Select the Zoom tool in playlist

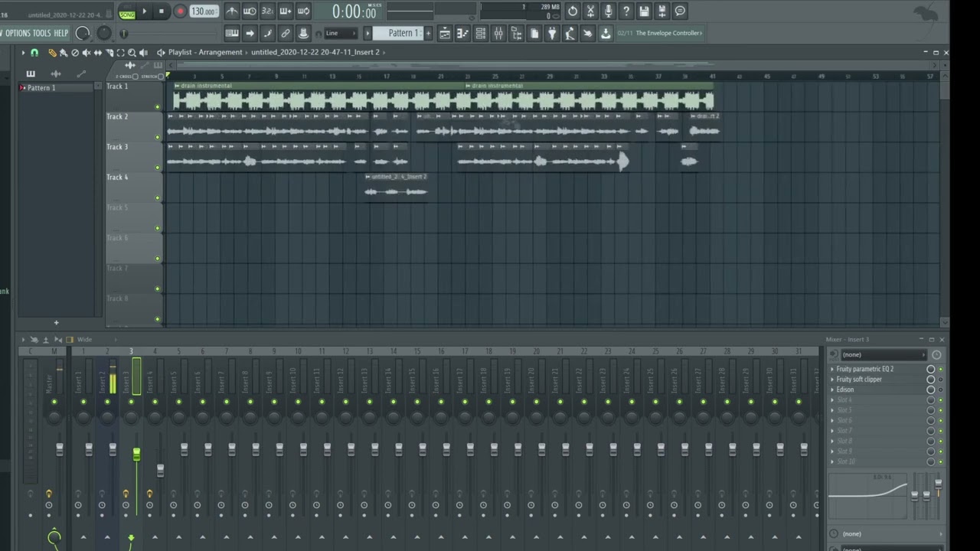[132, 53]
